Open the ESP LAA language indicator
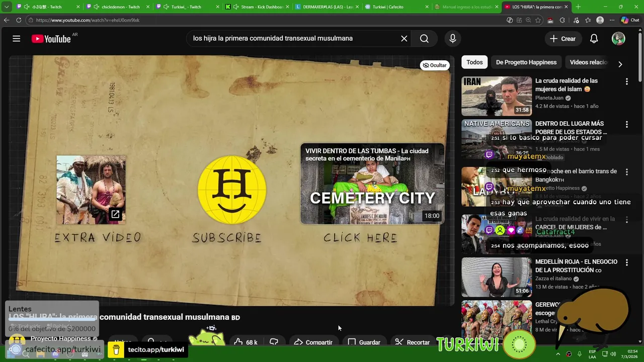The image size is (644, 362). 592,354
